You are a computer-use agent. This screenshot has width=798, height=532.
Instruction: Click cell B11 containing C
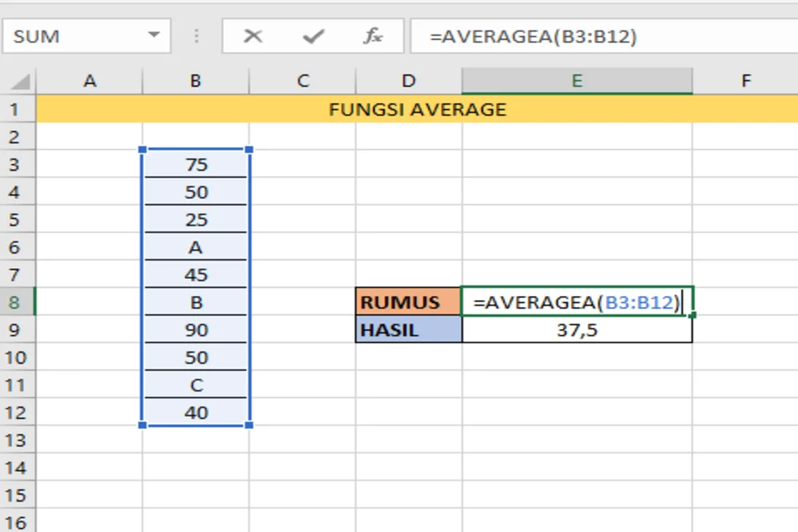pos(196,384)
